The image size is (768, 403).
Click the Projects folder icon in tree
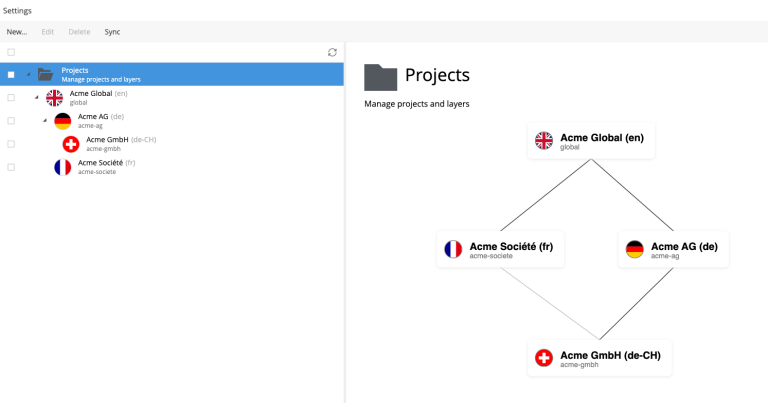pyautogui.click(x=45, y=74)
